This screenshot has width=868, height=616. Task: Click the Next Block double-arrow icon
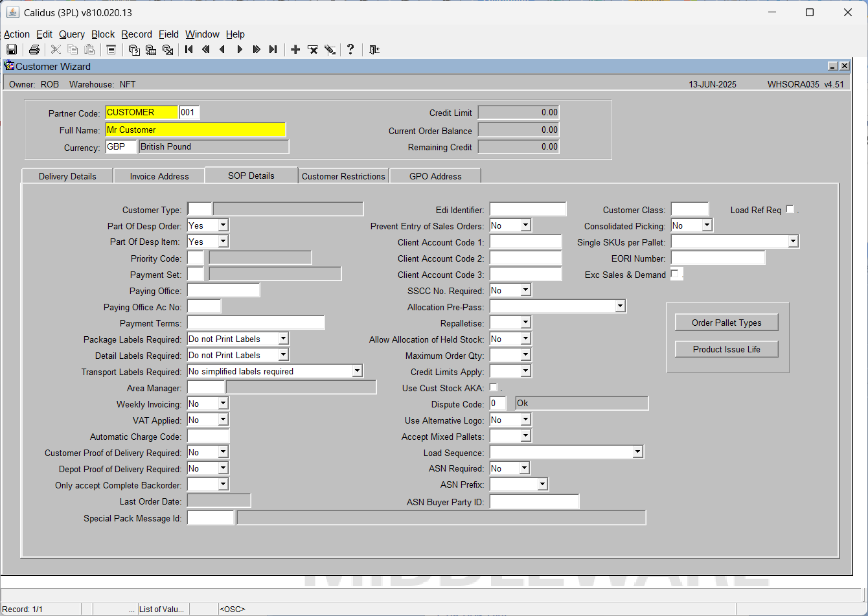(257, 50)
